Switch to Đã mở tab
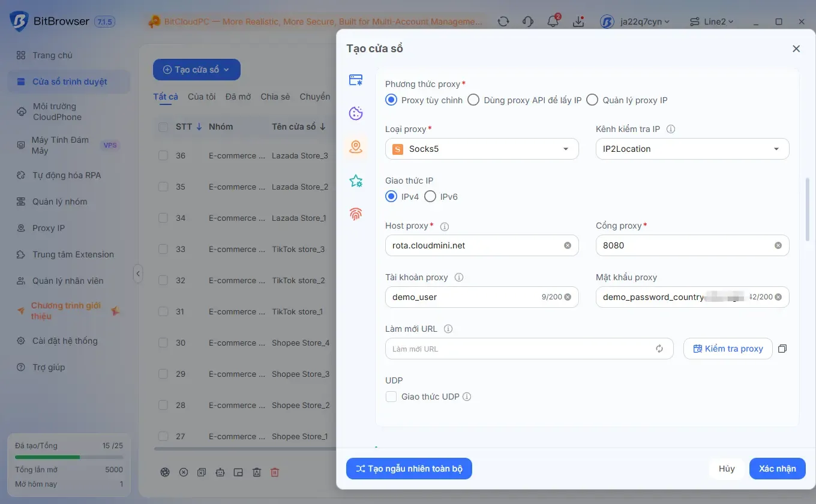816x504 pixels. coord(238,97)
